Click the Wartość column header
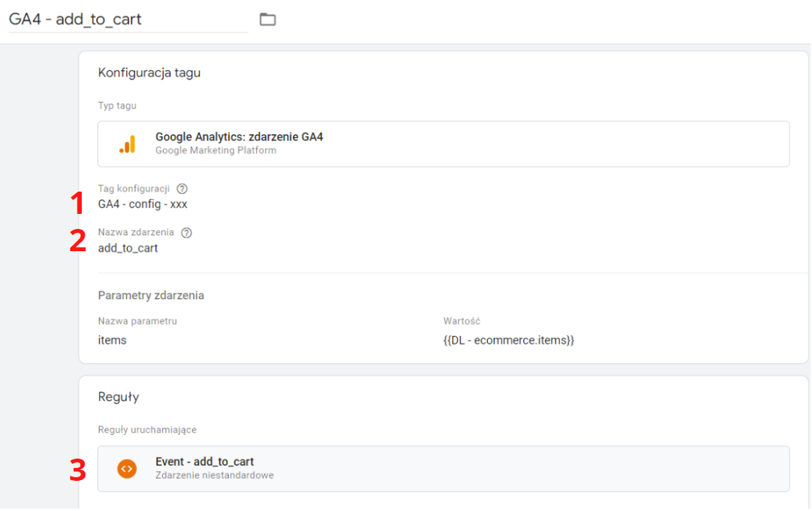This screenshot has height=511, width=812. 461,322
